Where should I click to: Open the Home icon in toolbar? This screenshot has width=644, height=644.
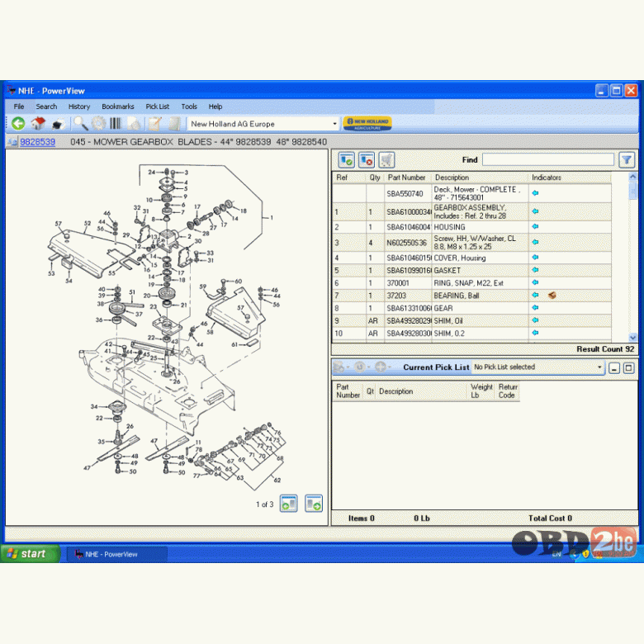point(38,123)
